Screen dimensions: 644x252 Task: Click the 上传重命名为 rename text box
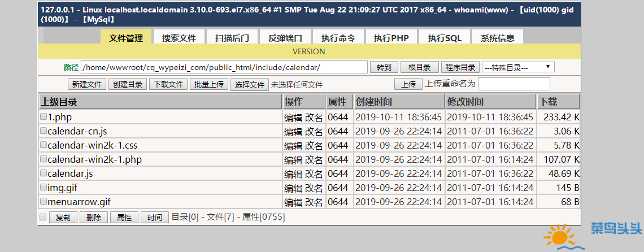pyautogui.click(x=514, y=84)
